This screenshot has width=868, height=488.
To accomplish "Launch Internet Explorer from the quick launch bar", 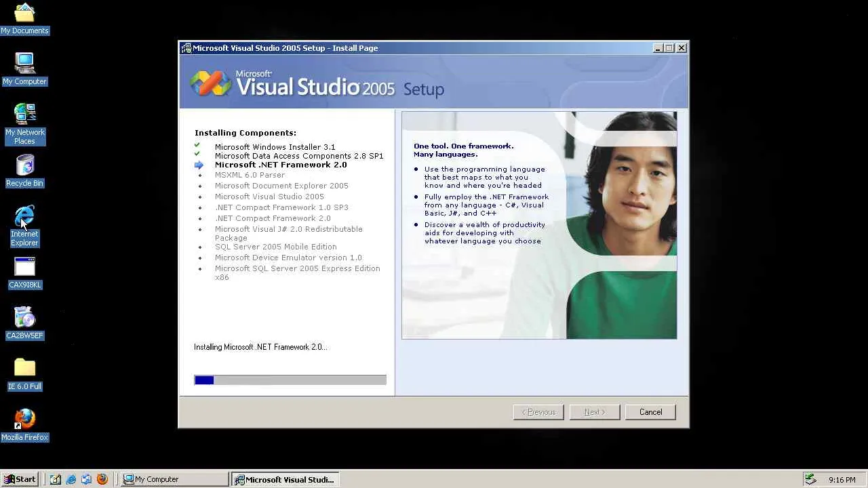I will pos(71,479).
